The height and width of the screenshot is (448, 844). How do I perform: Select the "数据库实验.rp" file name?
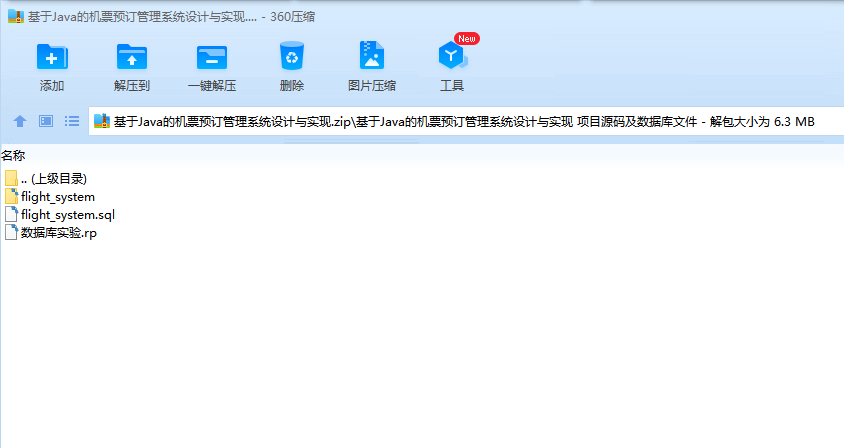pos(59,233)
